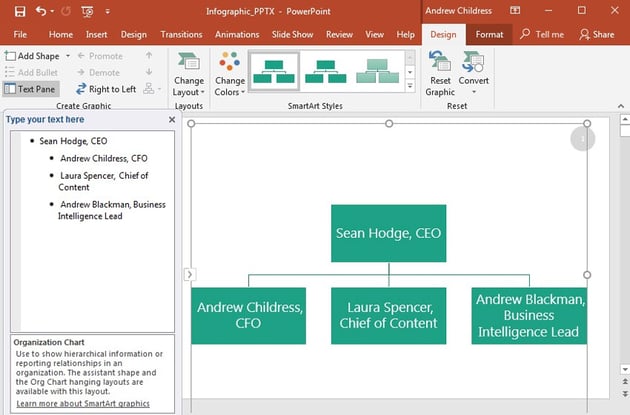Collapse text pane using side arrow handle

click(191, 274)
